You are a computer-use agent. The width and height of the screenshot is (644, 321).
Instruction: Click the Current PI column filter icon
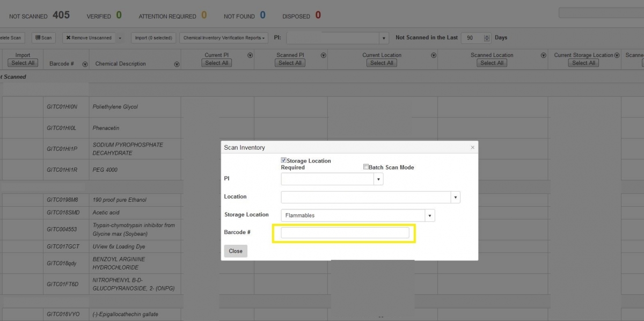[x=250, y=55]
